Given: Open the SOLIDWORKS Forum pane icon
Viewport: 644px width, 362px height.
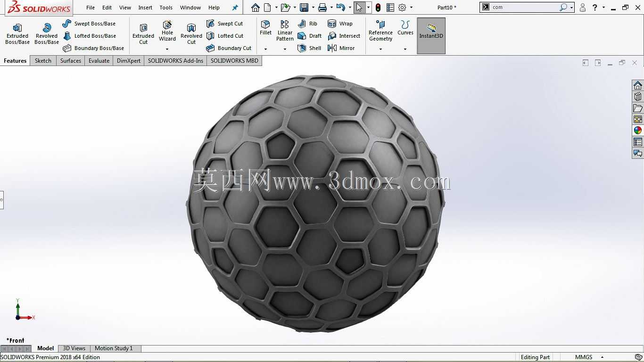Looking at the screenshot, I should [x=638, y=153].
